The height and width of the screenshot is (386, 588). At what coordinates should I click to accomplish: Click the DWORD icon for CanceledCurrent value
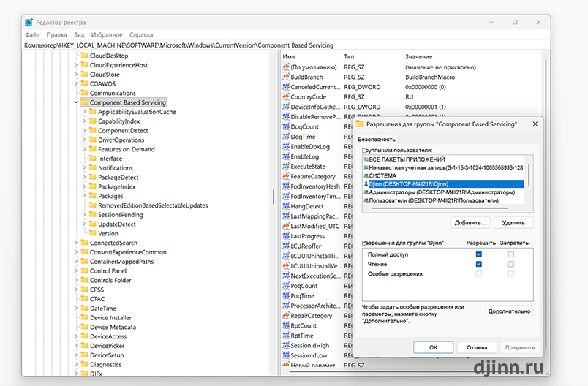(286, 87)
